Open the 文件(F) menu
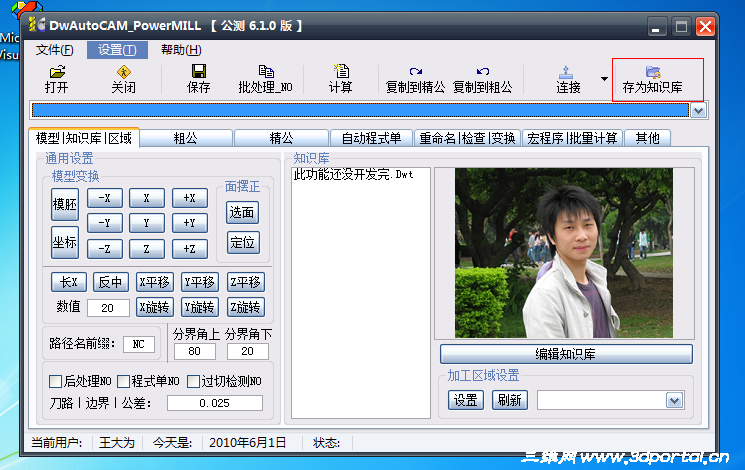This screenshot has height=470, width=745. [55, 50]
